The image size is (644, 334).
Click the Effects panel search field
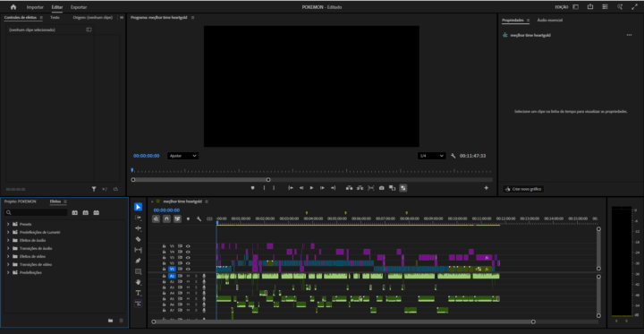coord(36,212)
